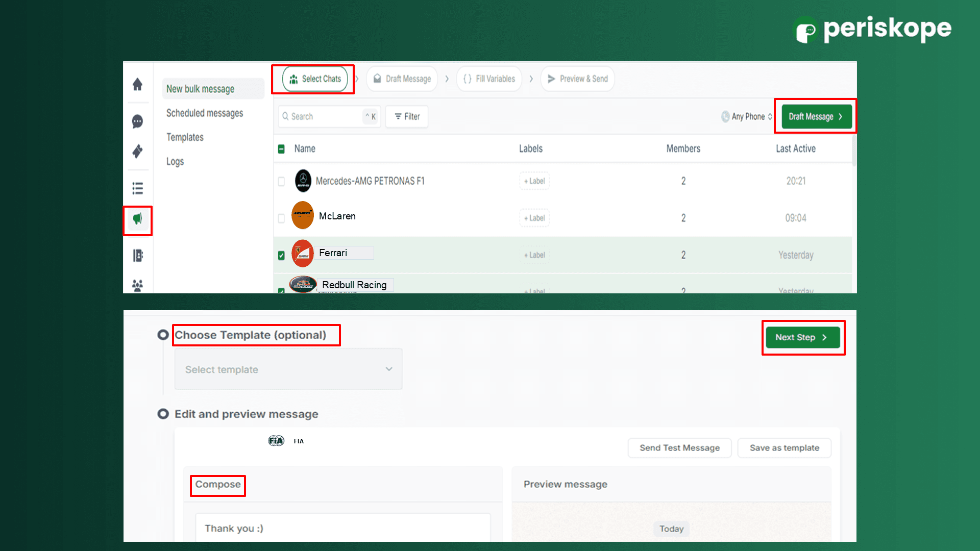The height and width of the screenshot is (551, 980).
Task: Click the Send Test Message button
Action: 679,448
